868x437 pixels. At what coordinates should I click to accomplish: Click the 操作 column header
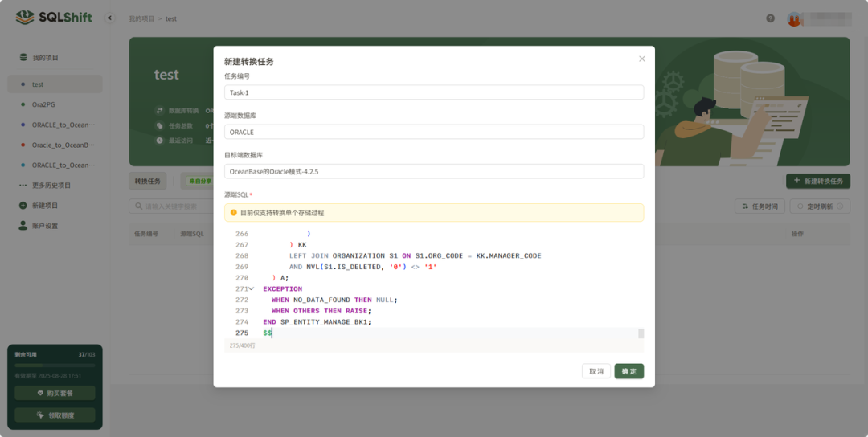(x=797, y=234)
